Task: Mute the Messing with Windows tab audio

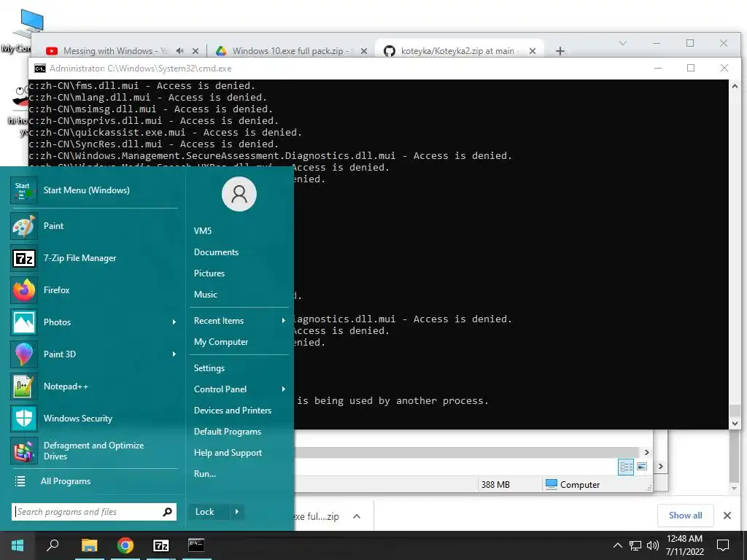Action: (179, 50)
